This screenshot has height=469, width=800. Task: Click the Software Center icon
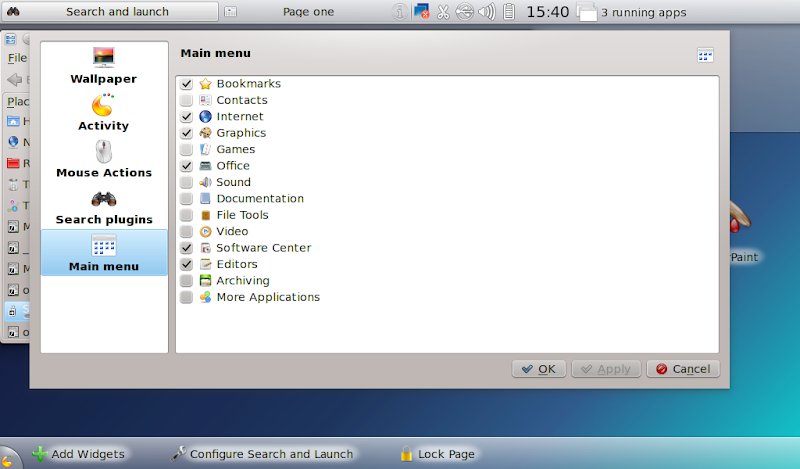tap(205, 248)
